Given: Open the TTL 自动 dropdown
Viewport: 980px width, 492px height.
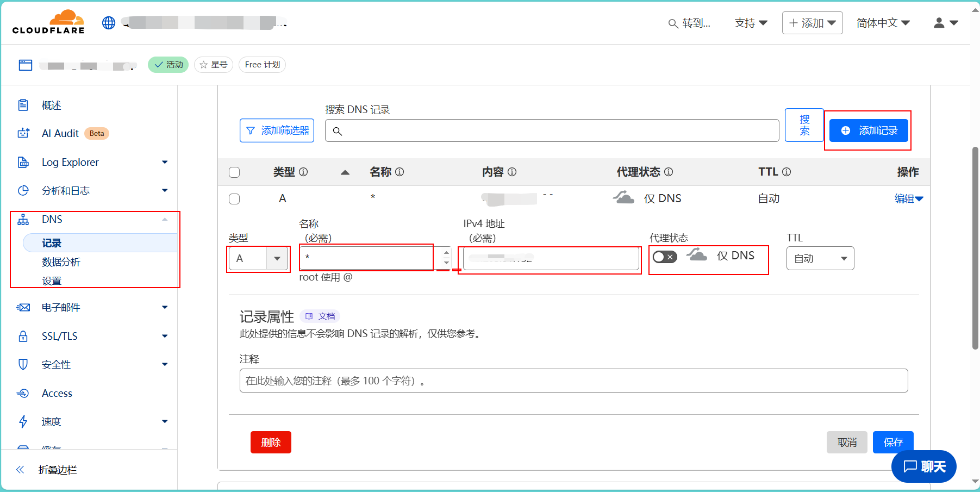Looking at the screenshot, I should (x=820, y=258).
